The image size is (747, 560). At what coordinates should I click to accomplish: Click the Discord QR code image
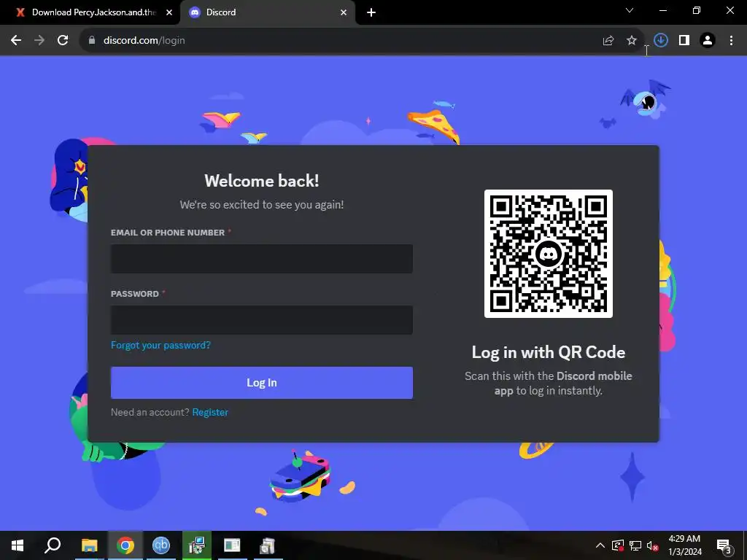point(549,254)
